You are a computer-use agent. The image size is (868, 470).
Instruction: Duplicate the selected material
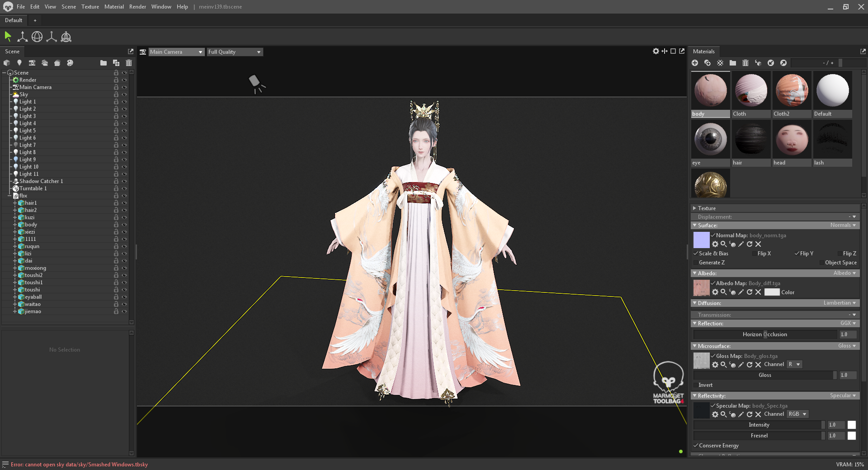point(708,63)
